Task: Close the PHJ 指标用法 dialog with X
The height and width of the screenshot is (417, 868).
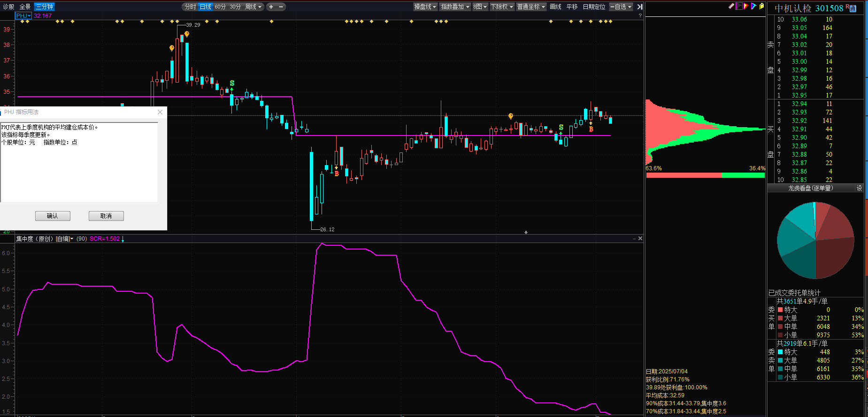Action: pos(160,112)
